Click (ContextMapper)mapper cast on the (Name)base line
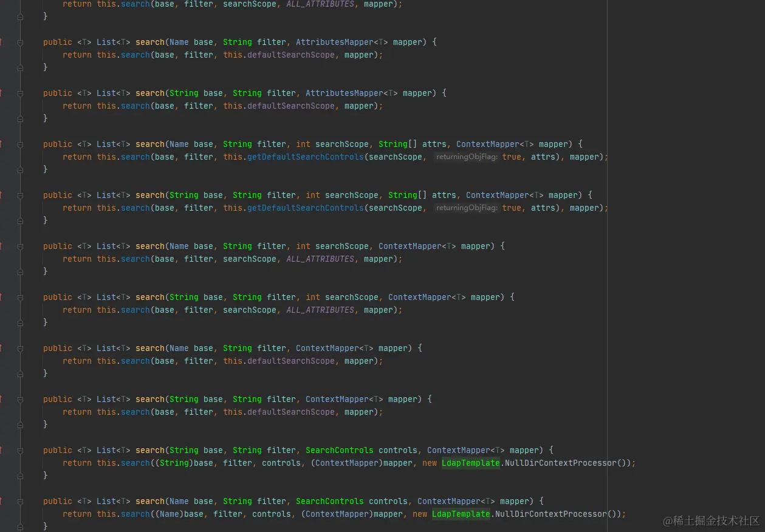765x532 pixels. pyautogui.click(x=352, y=514)
